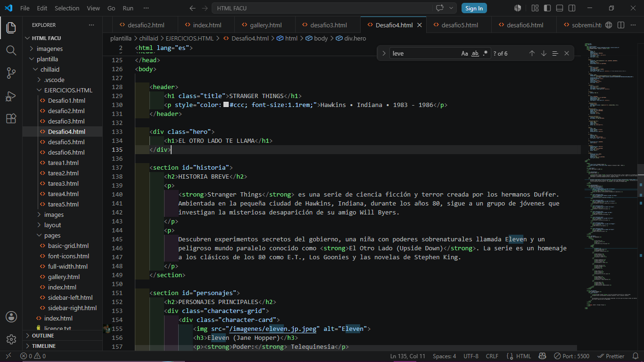Viewport: 644px width, 362px height.
Task: Expand the TIMELINE section
Action: click(62, 346)
